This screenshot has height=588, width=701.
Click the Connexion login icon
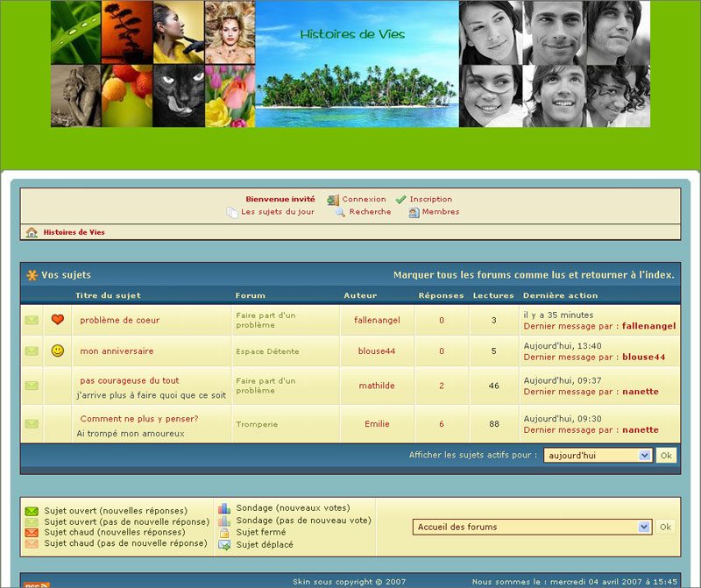333,200
